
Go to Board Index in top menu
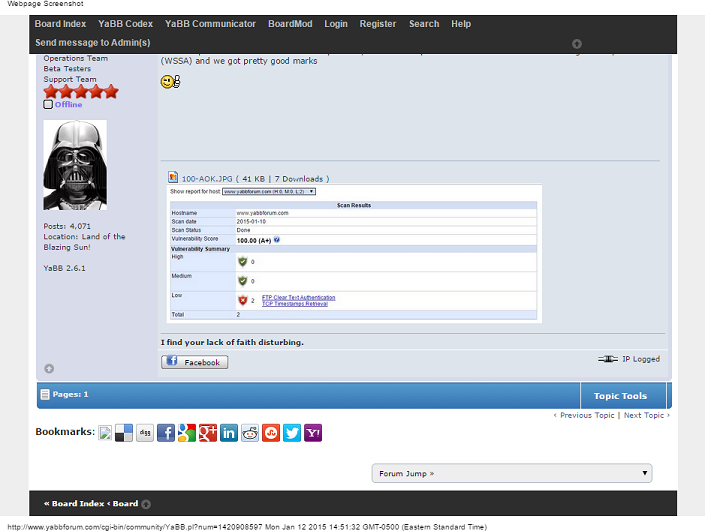60,24
